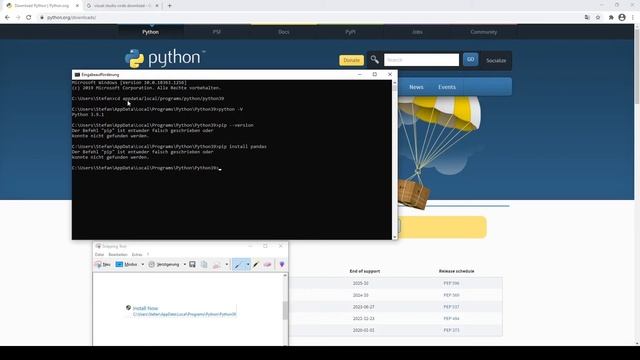The height and width of the screenshot is (360, 640).
Task: Open Snipping Tool help (?) menu
Action: click(x=148, y=255)
